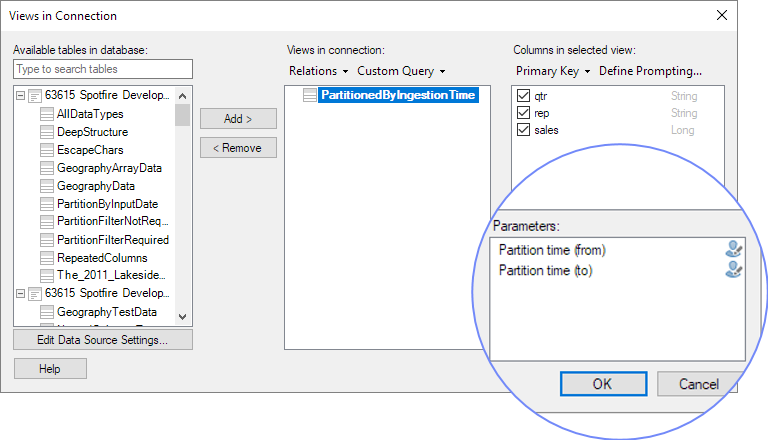Click the GeographyData table icon
This screenshot has width=768, height=440.
coord(47,186)
